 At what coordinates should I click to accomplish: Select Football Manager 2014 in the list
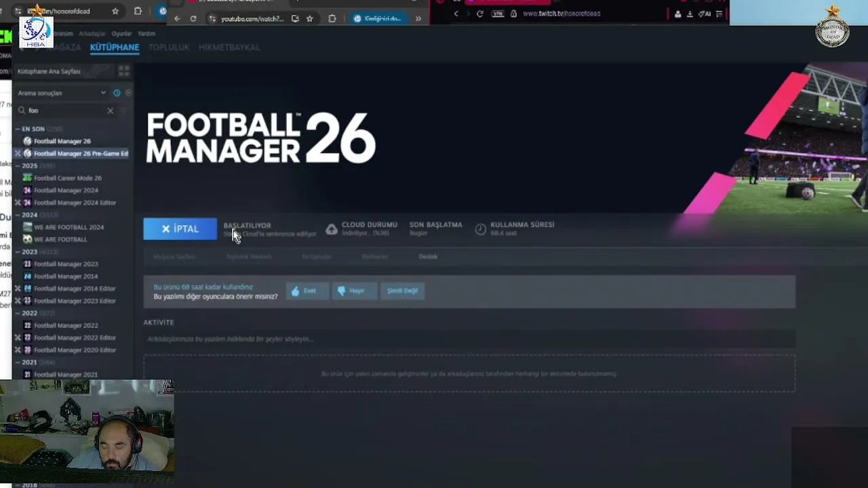point(66,277)
